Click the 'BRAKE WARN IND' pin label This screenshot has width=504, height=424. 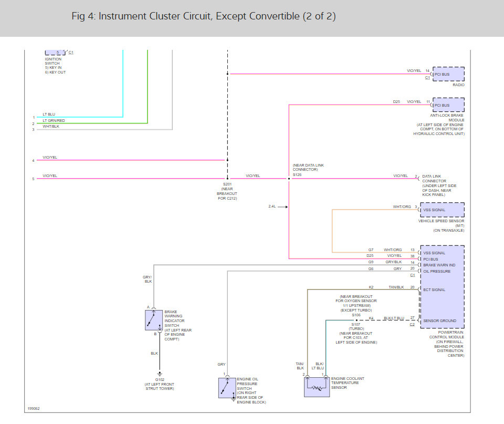(x=439, y=265)
